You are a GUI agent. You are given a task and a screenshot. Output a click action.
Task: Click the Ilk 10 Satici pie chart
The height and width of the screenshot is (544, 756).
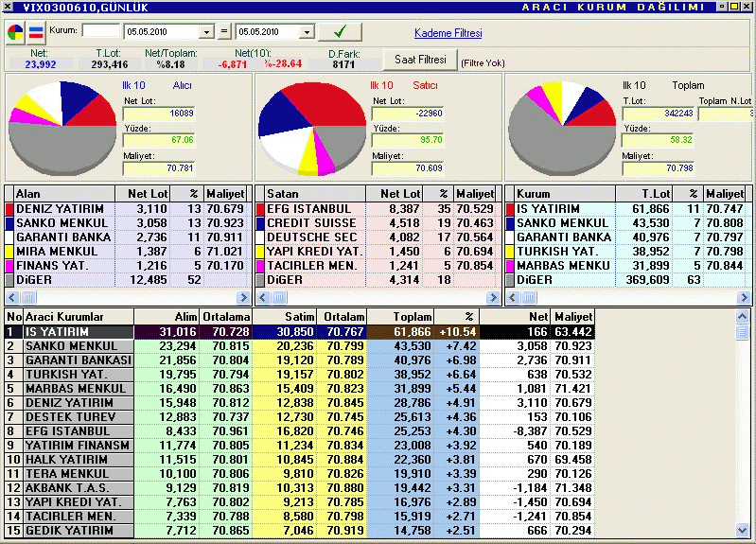click(312, 128)
